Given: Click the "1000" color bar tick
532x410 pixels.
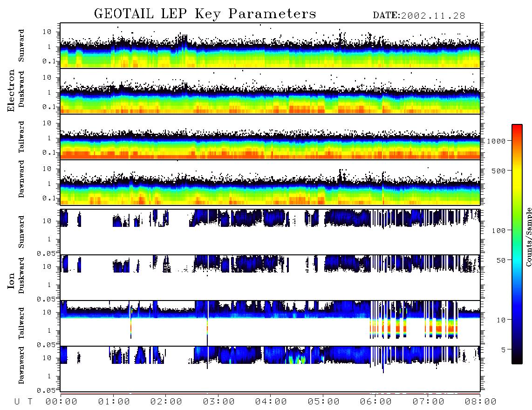Looking at the screenshot, I should (496, 141).
